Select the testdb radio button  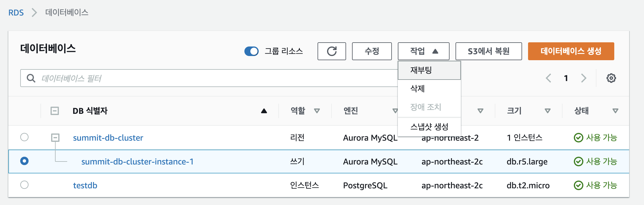point(24,185)
